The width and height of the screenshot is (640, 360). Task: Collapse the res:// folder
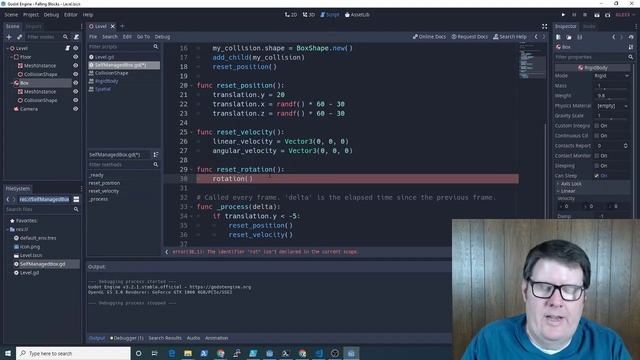(7, 229)
